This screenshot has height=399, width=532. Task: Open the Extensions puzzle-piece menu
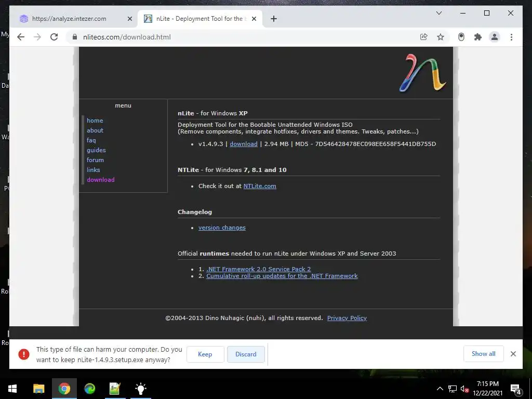[478, 37]
